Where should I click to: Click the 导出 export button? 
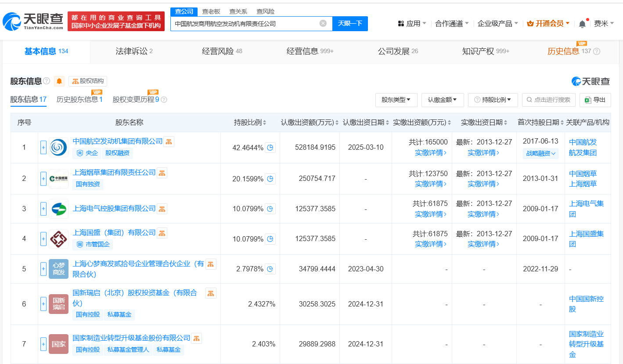(x=595, y=100)
